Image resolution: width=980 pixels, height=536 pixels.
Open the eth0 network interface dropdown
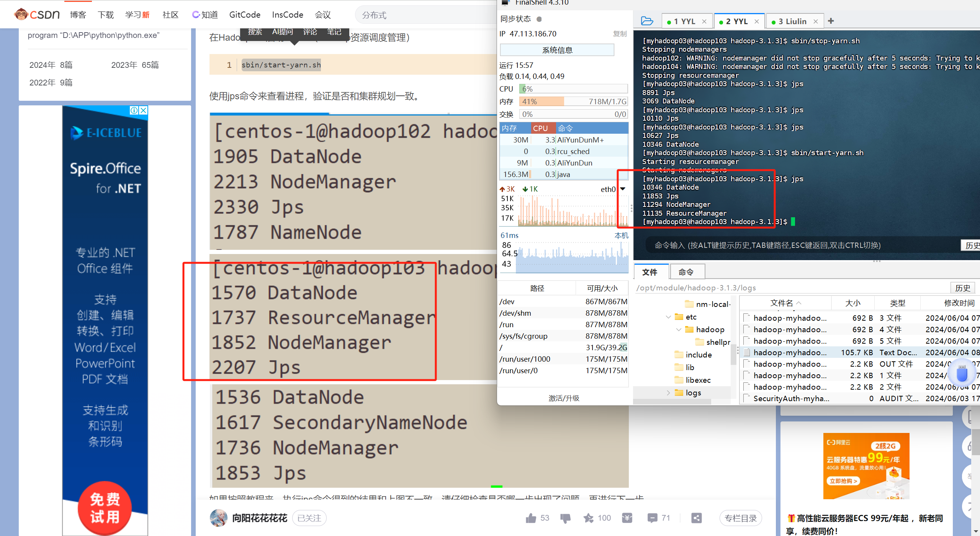click(x=623, y=189)
